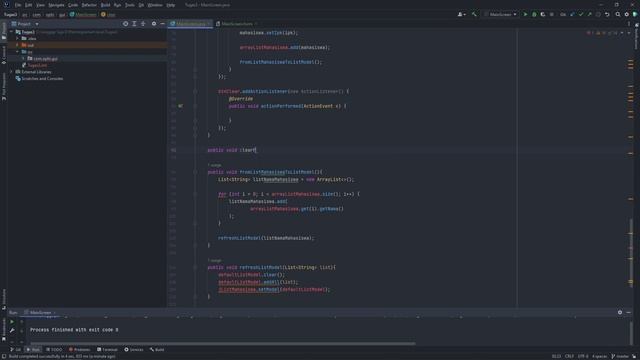Expand the com.ophi.gui package
Viewport: 640px width, 360px height.
23,58
